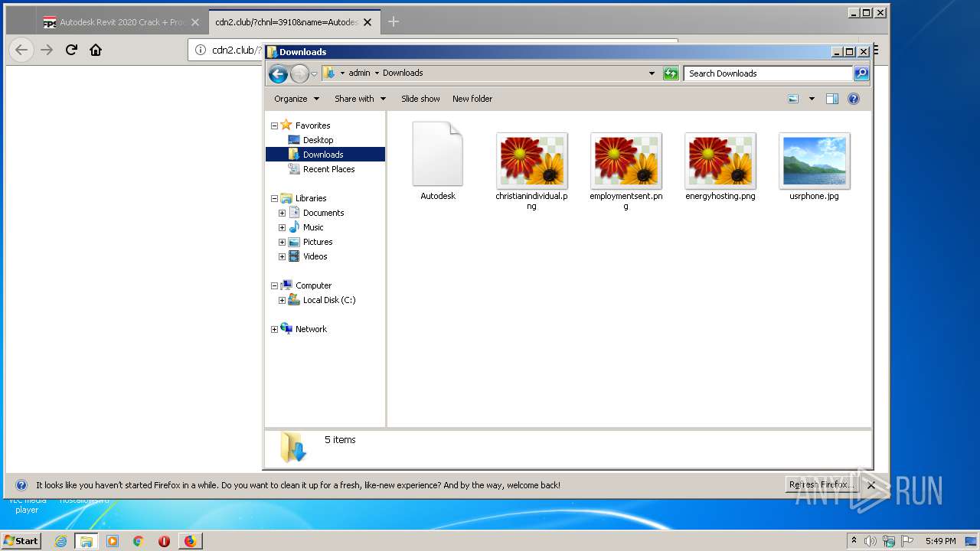Click the green refresh icon in Explorer
This screenshot has width=980, height=551.
671,73
